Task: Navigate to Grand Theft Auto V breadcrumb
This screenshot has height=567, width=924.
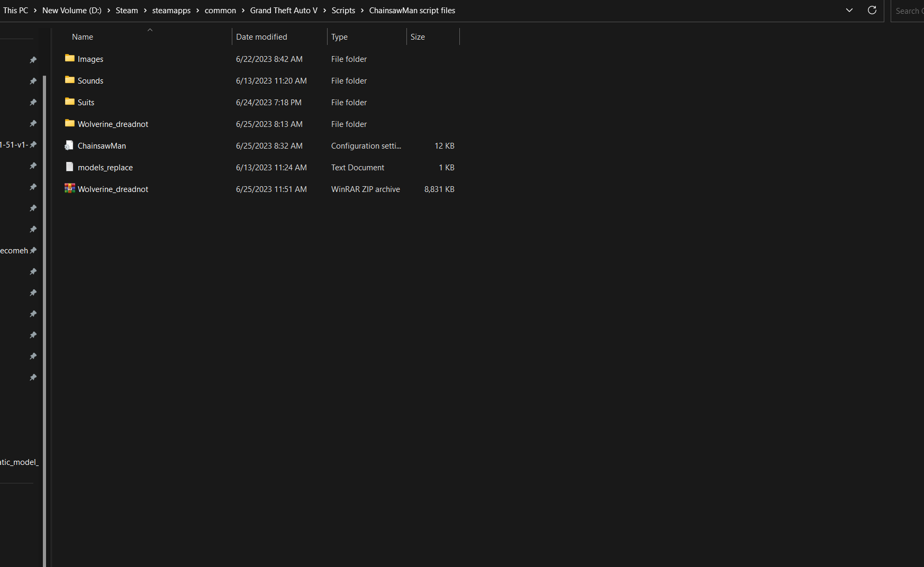Action: click(284, 11)
